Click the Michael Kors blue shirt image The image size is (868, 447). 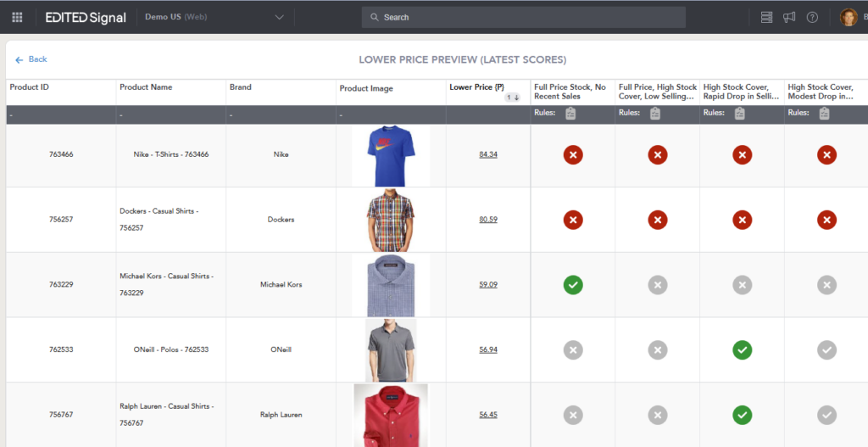click(x=391, y=285)
